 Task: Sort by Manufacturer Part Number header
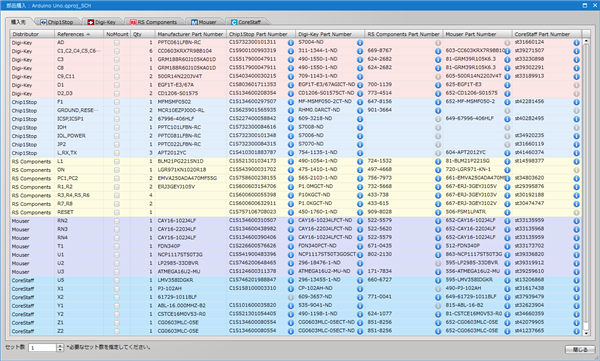pos(191,34)
